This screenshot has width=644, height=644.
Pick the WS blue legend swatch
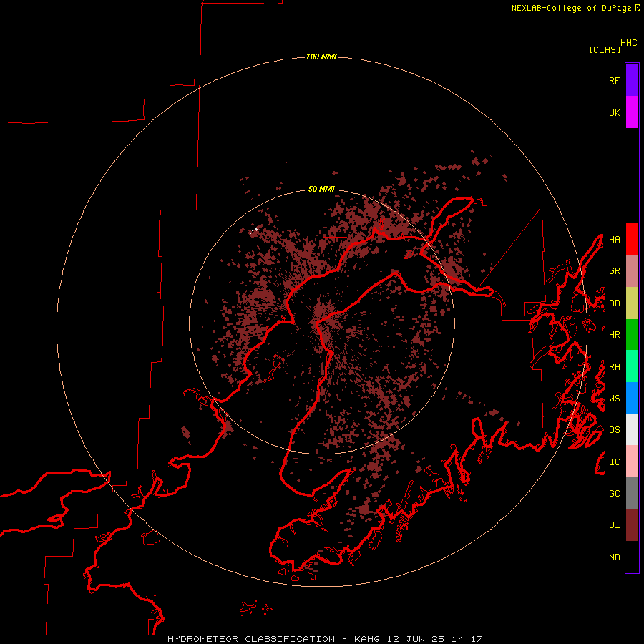632,398
